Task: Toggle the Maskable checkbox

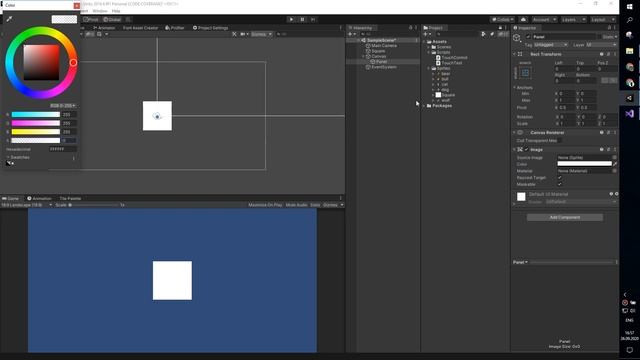Action: [x=560, y=184]
